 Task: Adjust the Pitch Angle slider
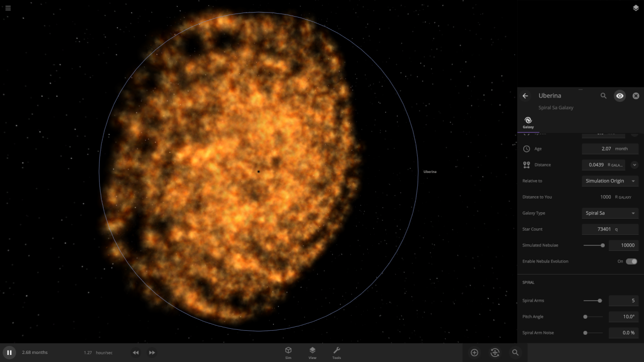(x=593, y=317)
